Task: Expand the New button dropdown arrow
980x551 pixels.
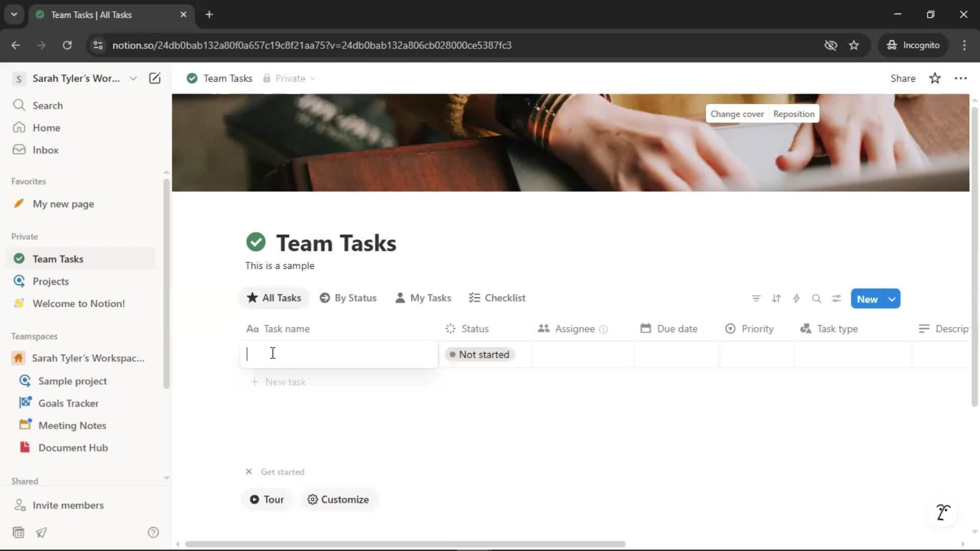Action: click(892, 299)
